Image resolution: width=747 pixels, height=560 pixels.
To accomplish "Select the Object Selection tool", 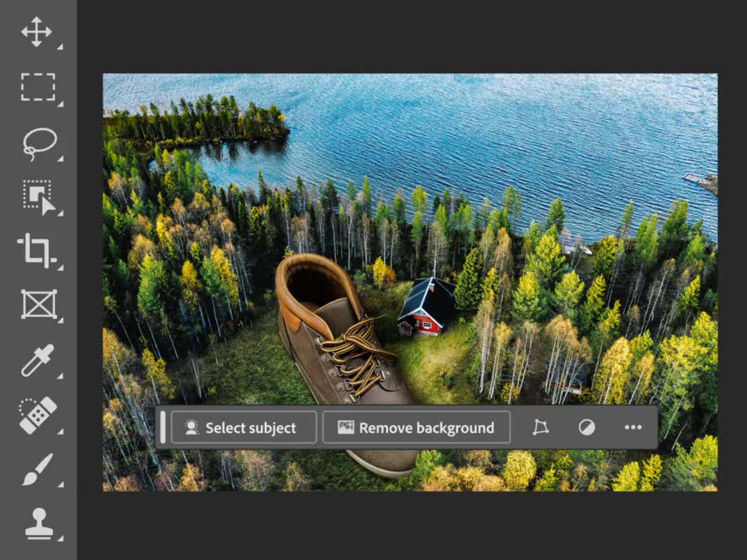I will point(39,196).
